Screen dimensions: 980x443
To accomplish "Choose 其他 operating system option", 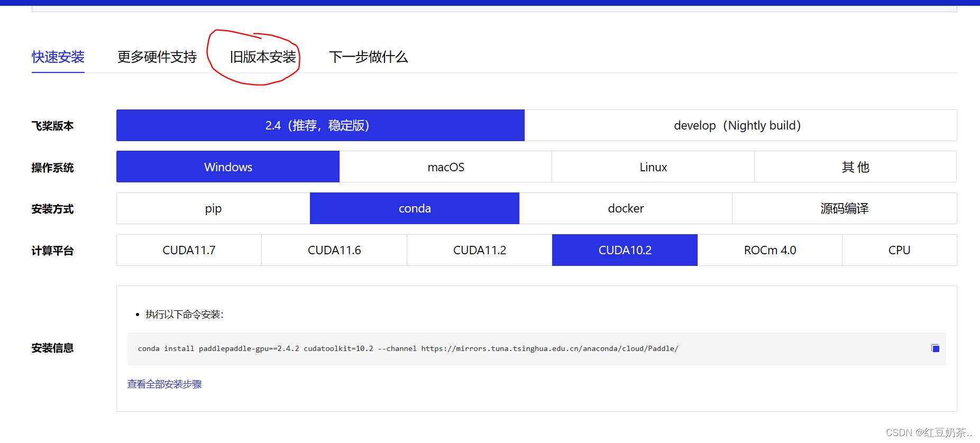I will coord(856,167).
